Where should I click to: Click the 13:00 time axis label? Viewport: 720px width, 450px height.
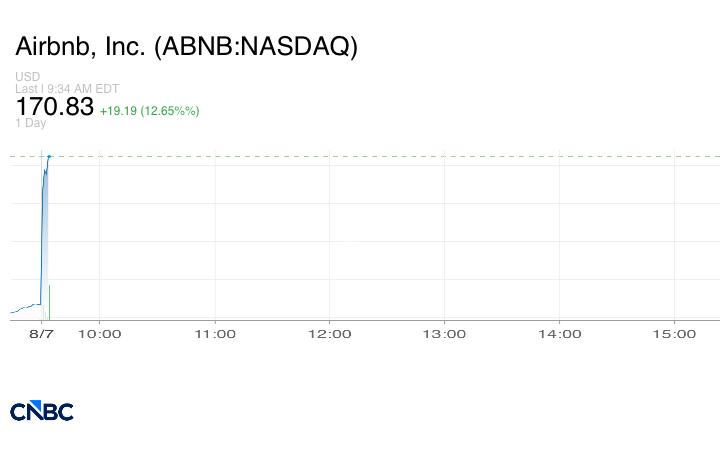[x=444, y=334]
